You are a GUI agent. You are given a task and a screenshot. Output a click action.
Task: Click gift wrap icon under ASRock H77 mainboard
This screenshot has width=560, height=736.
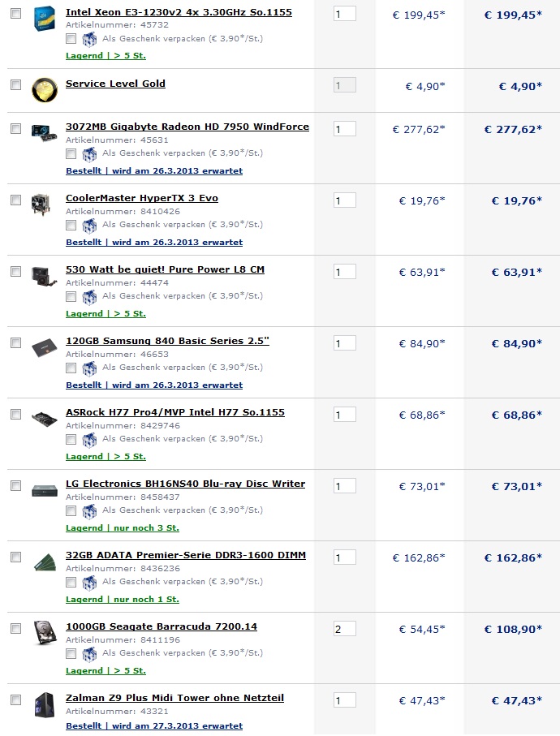click(x=89, y=439)
